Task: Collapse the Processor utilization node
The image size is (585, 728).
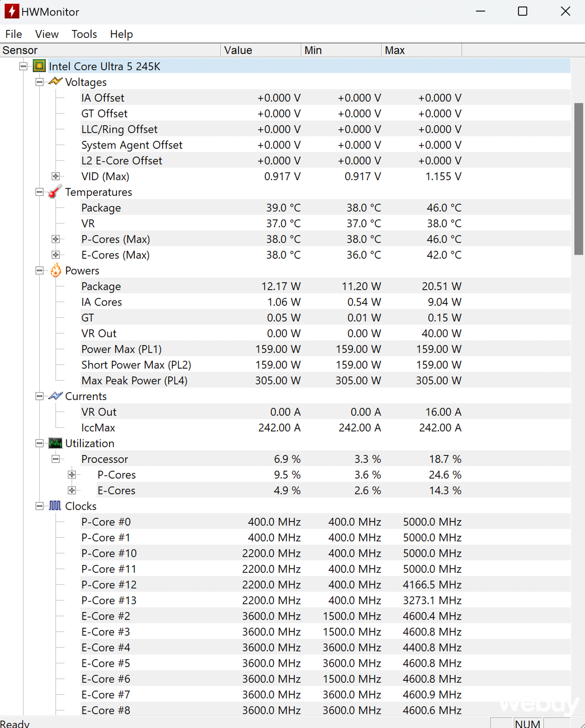Action: [x=55, y=459]
